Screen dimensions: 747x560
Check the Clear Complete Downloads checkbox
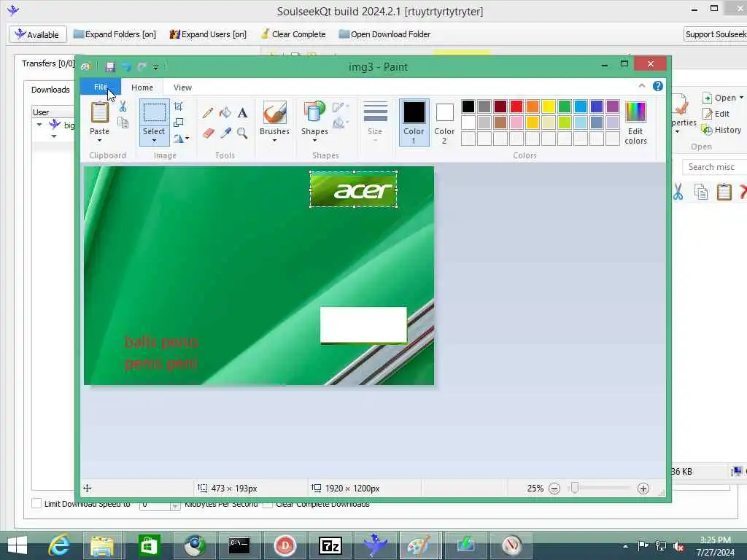coord(268,504)
